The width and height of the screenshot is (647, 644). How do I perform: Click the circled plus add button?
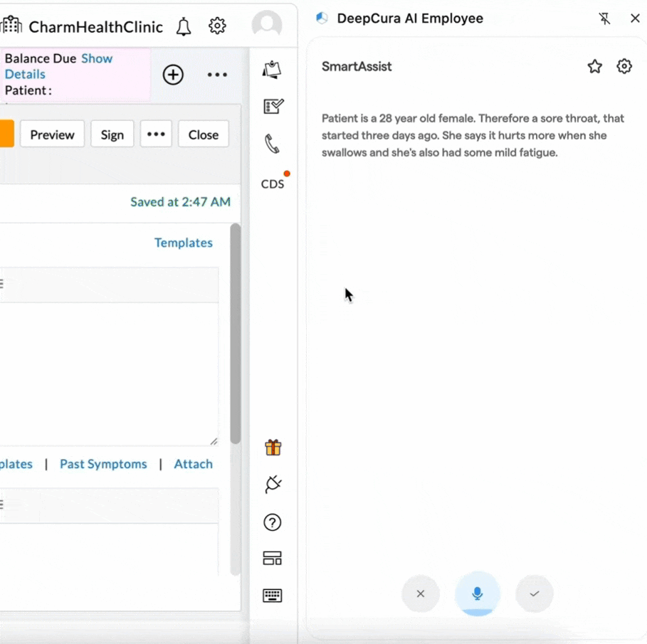(173, 75)
